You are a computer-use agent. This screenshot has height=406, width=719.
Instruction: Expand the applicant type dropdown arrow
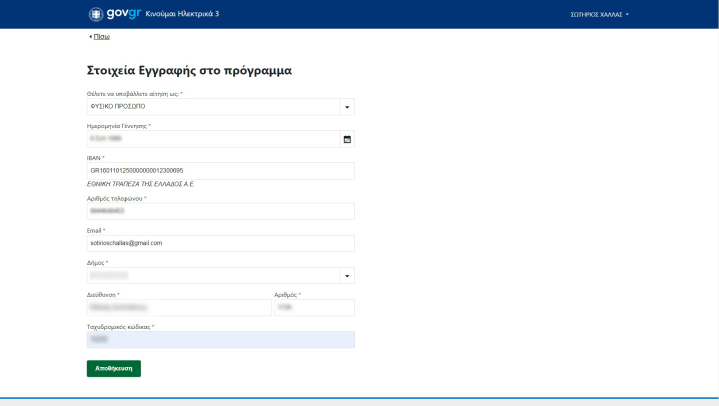click(x=347, y=107)
